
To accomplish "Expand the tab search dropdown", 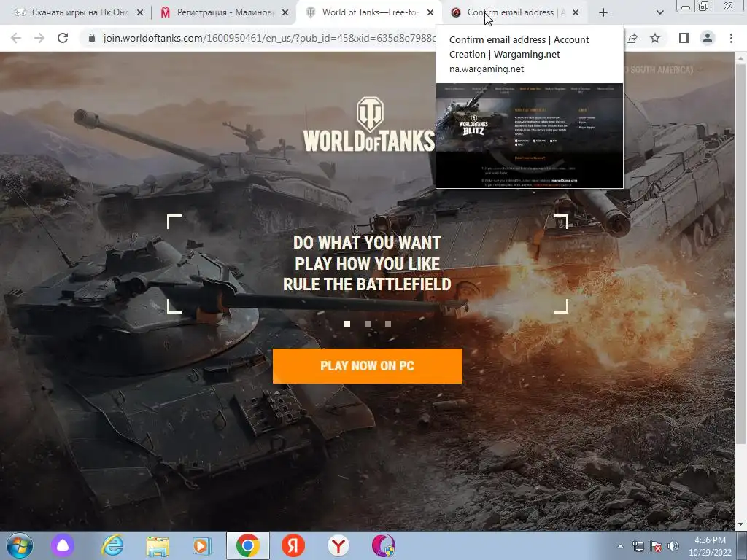I will pyautogui.click(x=659, y=13).
